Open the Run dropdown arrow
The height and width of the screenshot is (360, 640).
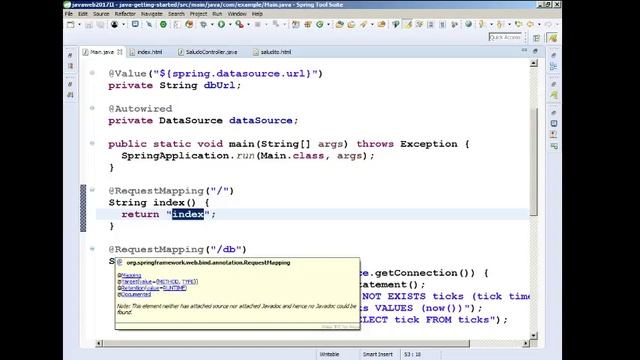[x=230, y=24]
